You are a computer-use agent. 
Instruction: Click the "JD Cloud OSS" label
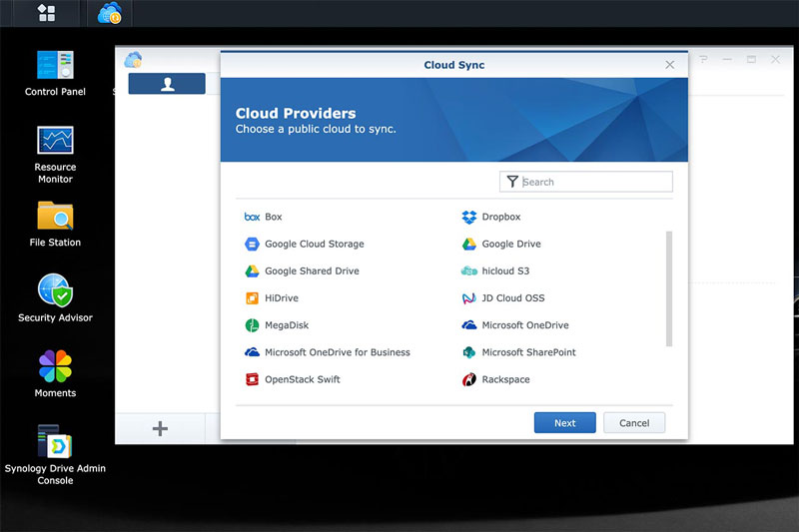point(513,297)
